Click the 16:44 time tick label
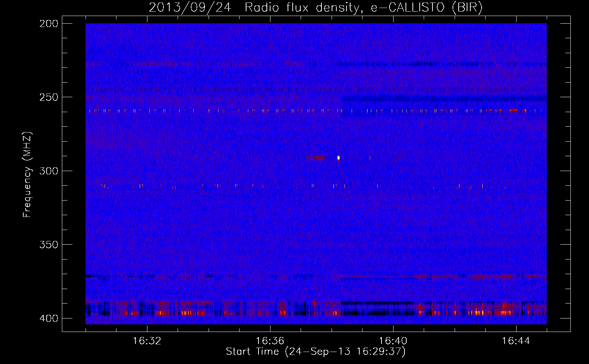The image size is (589, 364). click(516, 341)
